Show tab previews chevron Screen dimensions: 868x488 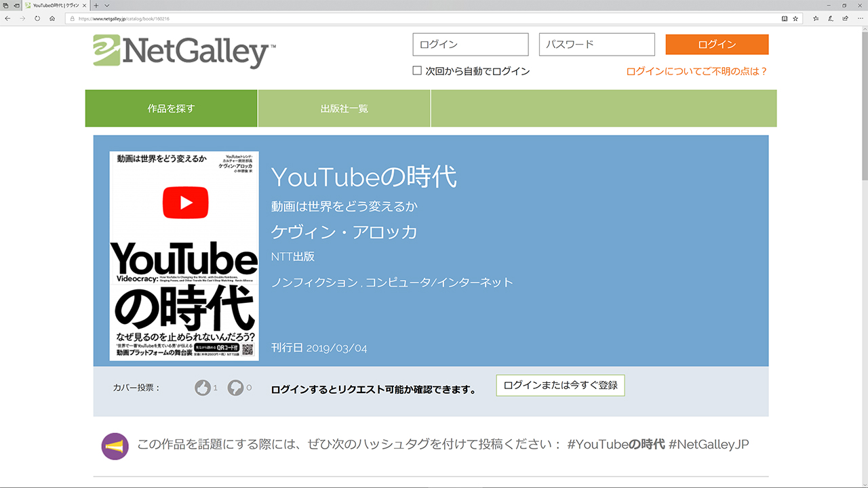click(x=106, y=5)
